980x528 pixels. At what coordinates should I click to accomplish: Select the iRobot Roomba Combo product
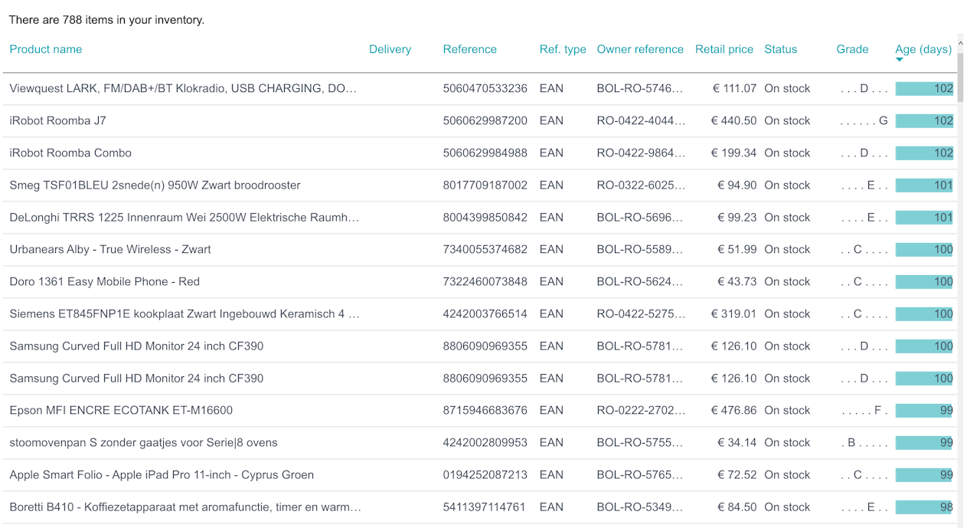pyautogui.click(x=480, y=153)
